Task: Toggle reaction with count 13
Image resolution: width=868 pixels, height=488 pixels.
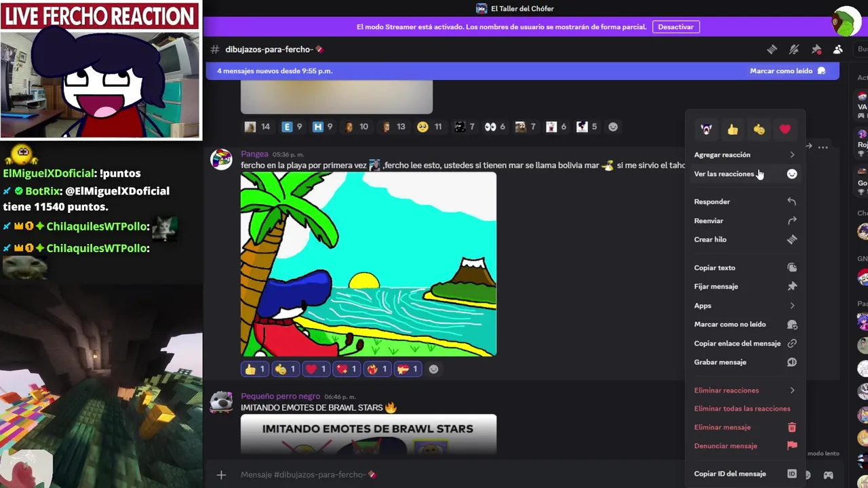Action: click(x=394, y=127)
